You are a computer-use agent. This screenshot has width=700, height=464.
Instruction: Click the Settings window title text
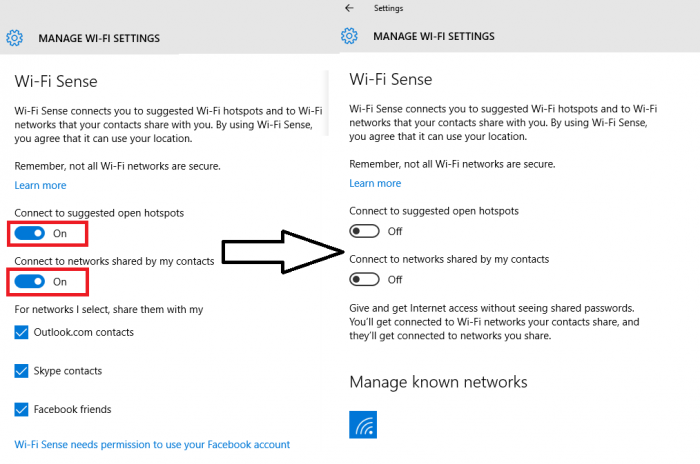tap(389, 7)
